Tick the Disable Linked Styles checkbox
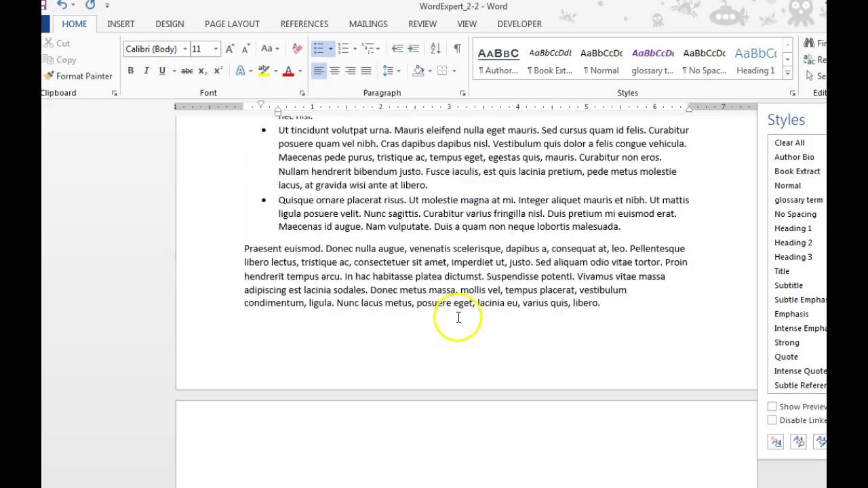Viewport: 868px width, 488px height. pos(772,420)
